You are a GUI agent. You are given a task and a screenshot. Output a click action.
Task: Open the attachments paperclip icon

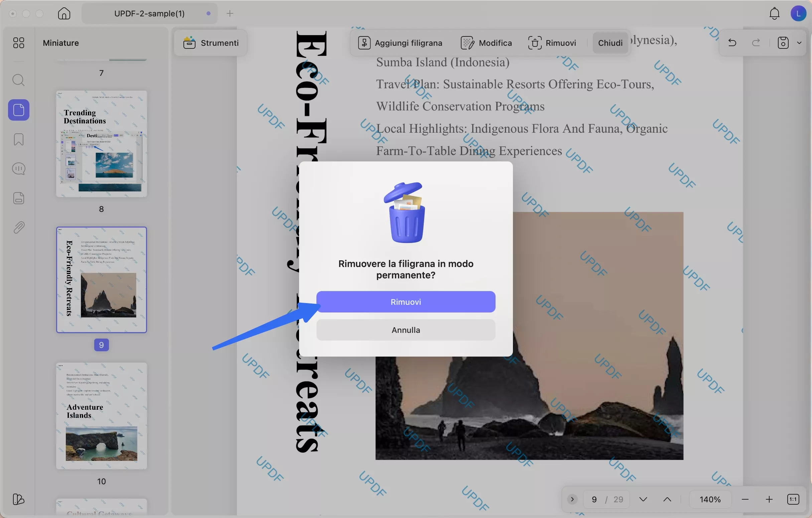(19, 228)
